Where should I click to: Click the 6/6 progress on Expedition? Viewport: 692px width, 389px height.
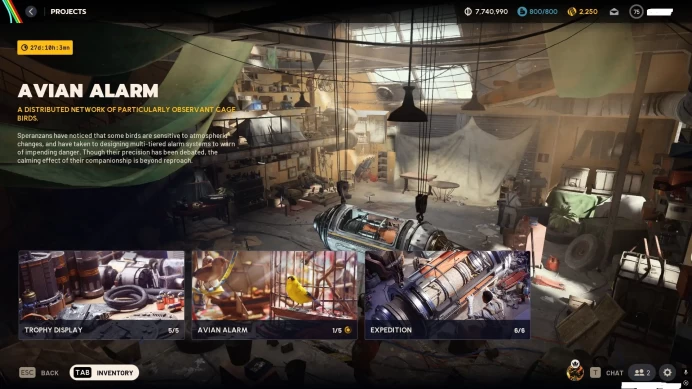(519, 330)
